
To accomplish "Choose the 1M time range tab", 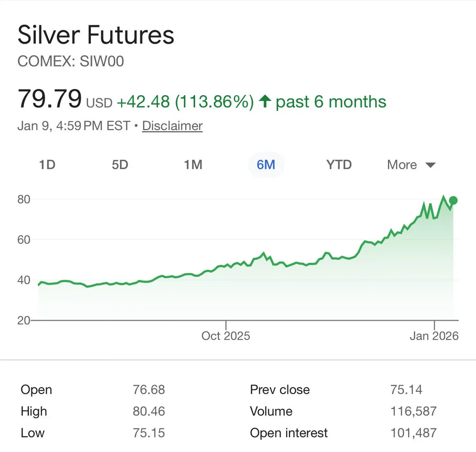I will pyautogui.click(x=193, y=165).
